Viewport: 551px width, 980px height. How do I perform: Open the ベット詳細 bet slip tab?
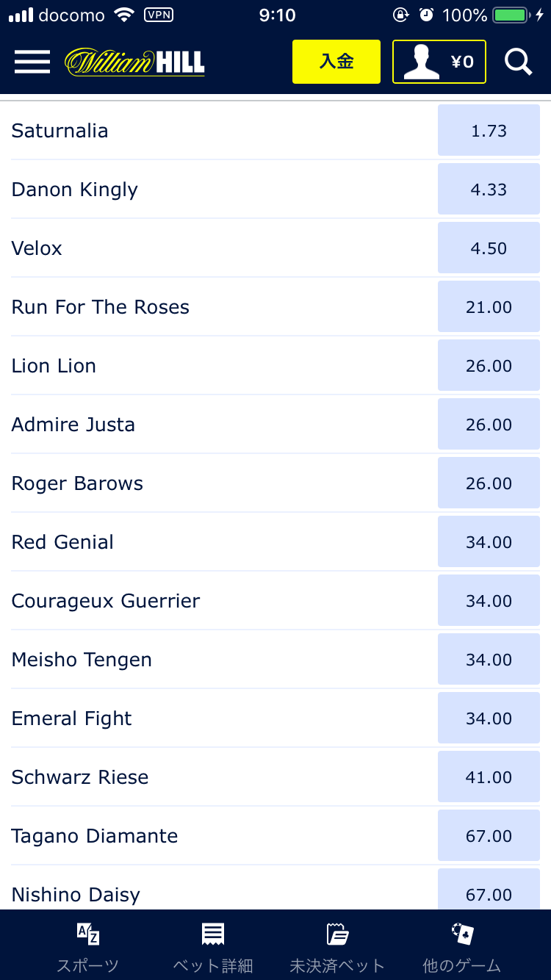(213, 948)
